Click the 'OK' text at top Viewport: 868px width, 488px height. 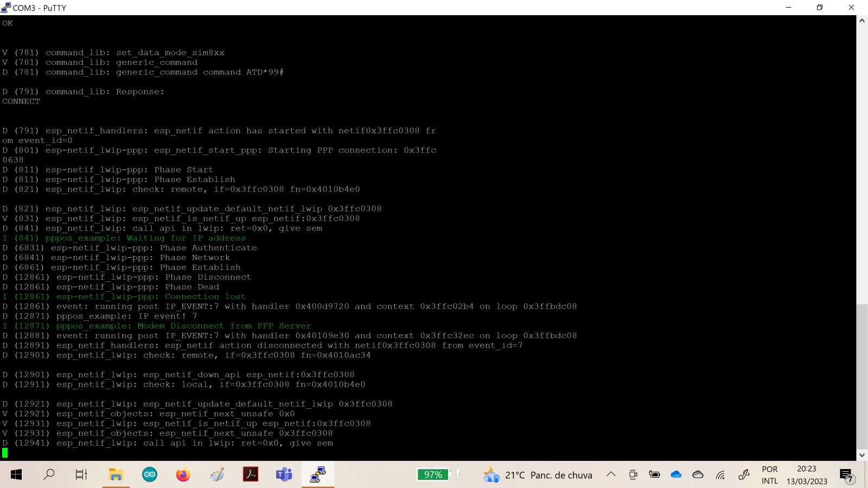8,23
